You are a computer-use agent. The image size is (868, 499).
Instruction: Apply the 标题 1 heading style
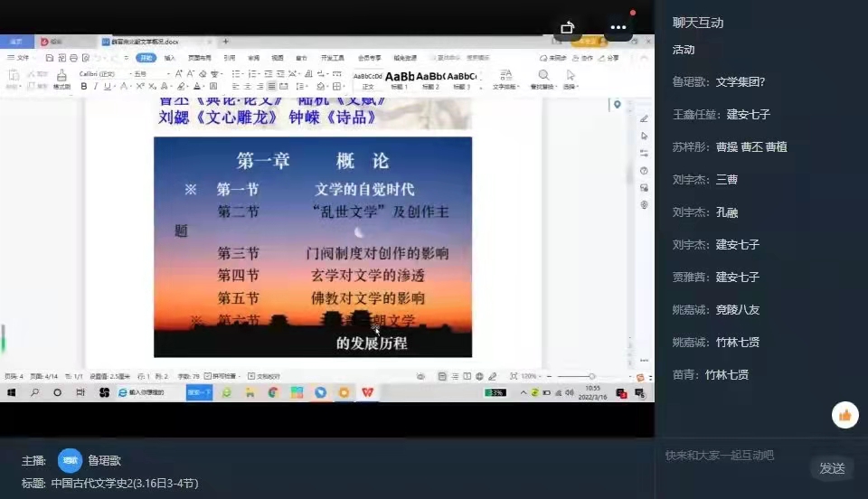pos(400,80)
